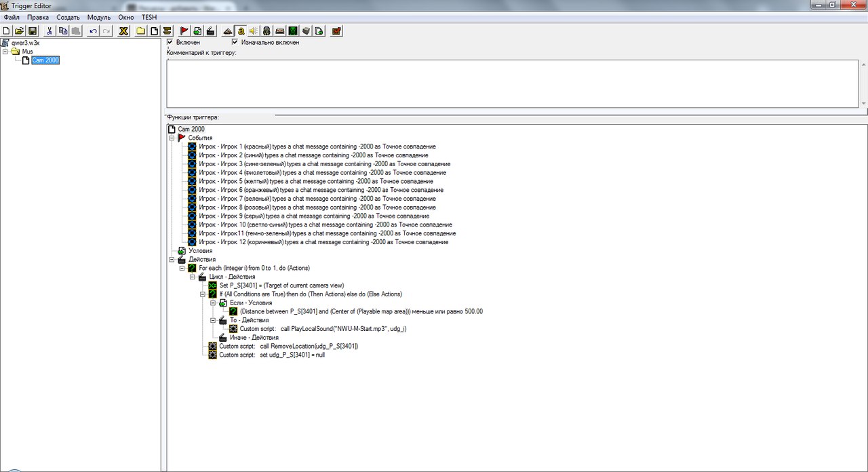Select the PlayLocalSound custom script row
The image size is (868, 472).
[x=323, y=329]
